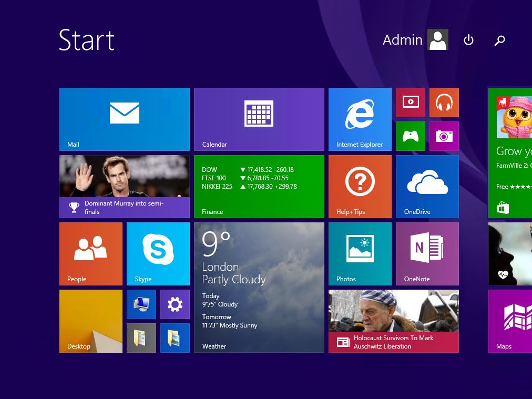Viewport: 532px width, 399px height.
Task: Open the Camera small tile
Action: click(444, 136)
